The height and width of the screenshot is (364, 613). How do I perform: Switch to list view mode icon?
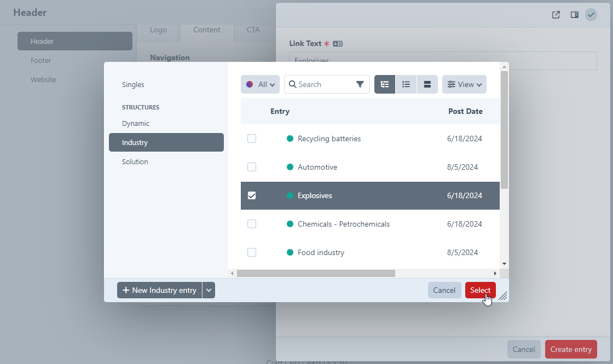[x=406, y=84]
